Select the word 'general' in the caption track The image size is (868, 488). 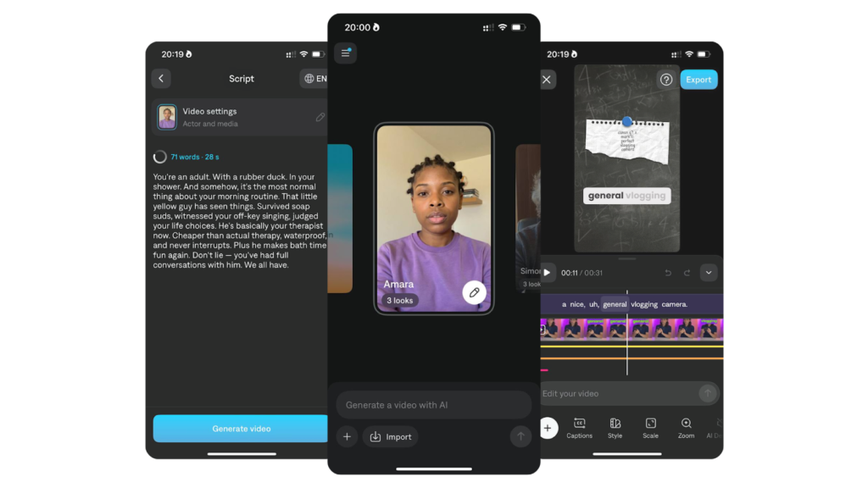click(x=615, y=304)
